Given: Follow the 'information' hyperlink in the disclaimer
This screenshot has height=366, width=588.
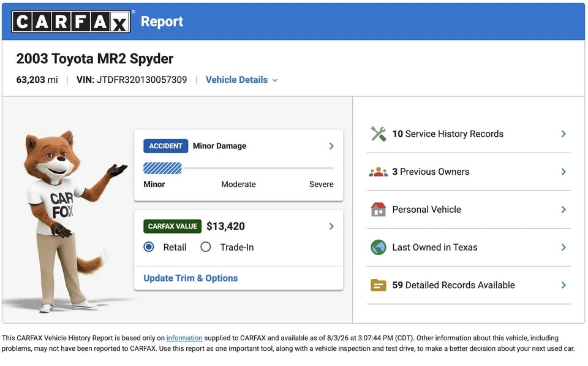Looking at the screenshot, I should 184,338.
